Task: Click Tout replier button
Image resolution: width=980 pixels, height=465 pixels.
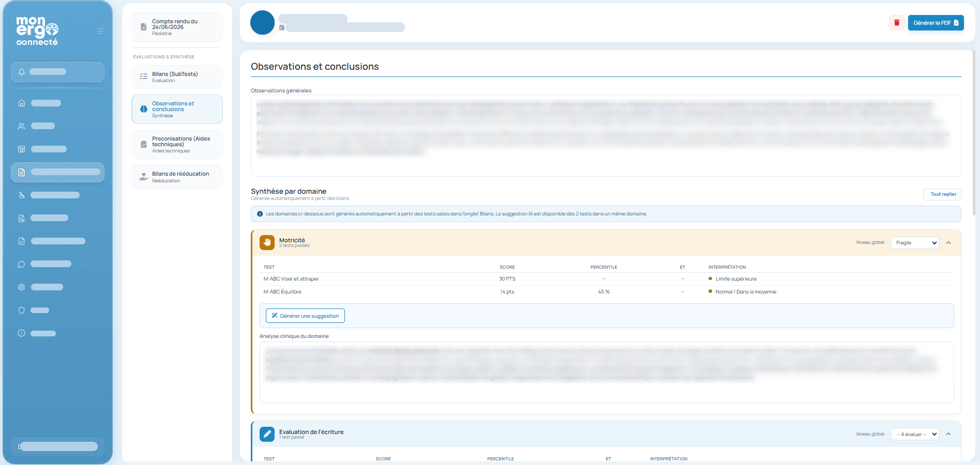Action: point(942,194)
